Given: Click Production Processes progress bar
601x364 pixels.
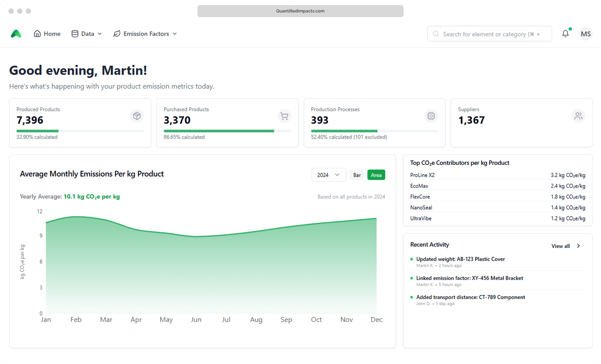Looking at the screenshot, I should [374, 131].
